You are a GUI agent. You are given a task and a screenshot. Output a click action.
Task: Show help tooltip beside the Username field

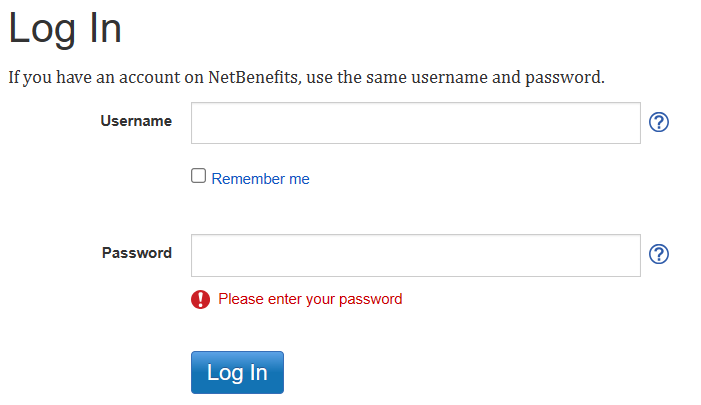(x=659, y=122)
